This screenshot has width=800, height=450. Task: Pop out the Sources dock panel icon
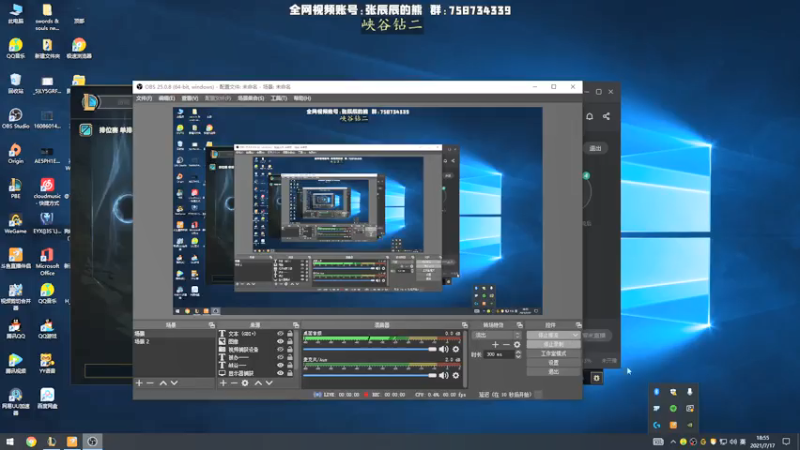coord(296,325)
